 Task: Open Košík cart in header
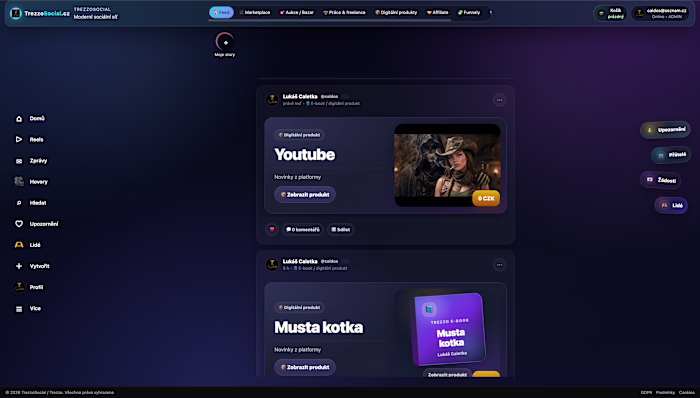(x=610, y=13)
